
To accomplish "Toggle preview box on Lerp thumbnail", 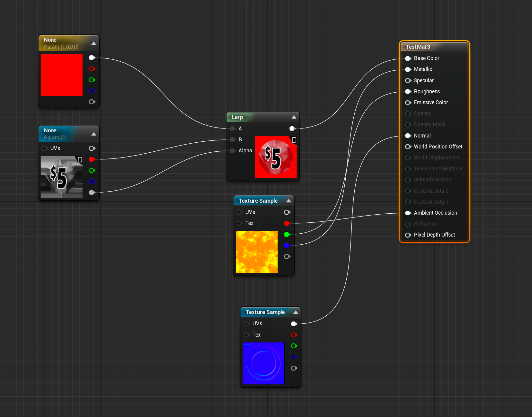I will (294, 140).
